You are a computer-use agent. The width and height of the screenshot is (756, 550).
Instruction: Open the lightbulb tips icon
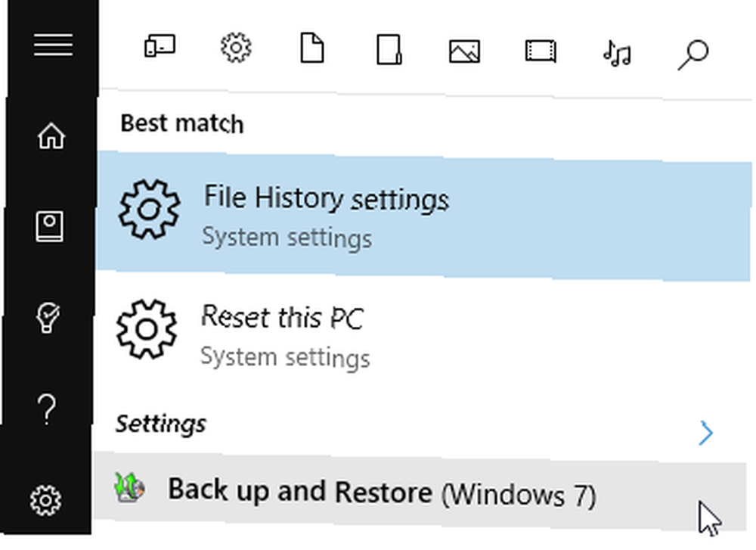coord(47,318)
